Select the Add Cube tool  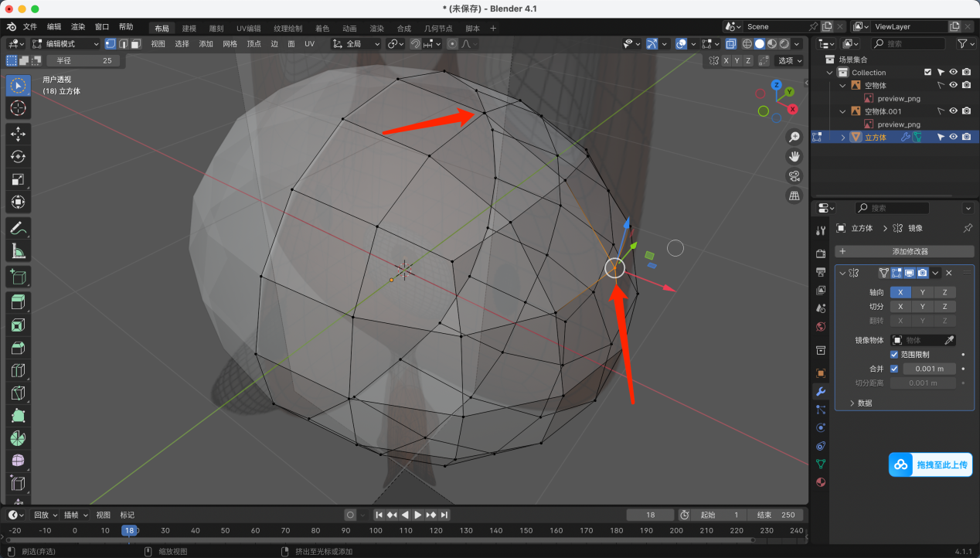[18, 277]
